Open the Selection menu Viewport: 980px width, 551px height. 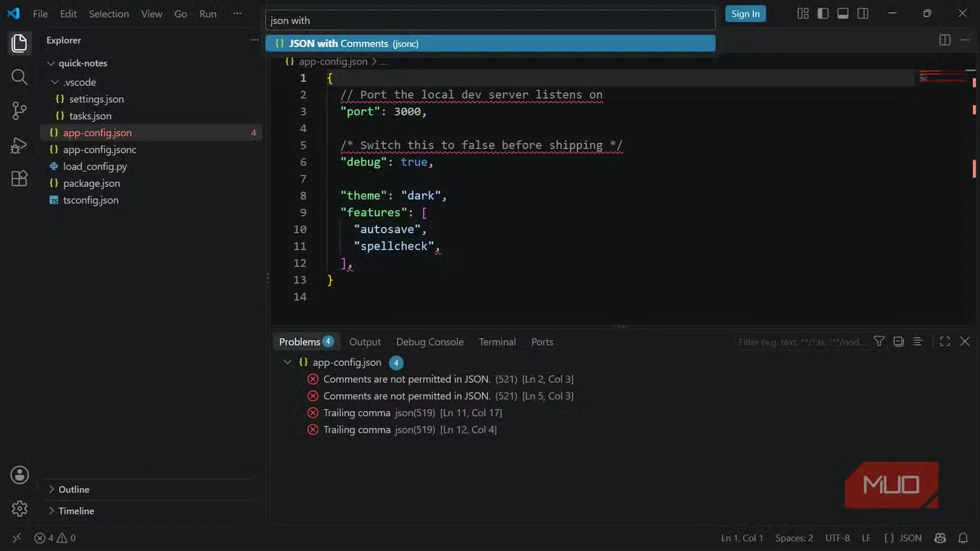click(108, 14)
